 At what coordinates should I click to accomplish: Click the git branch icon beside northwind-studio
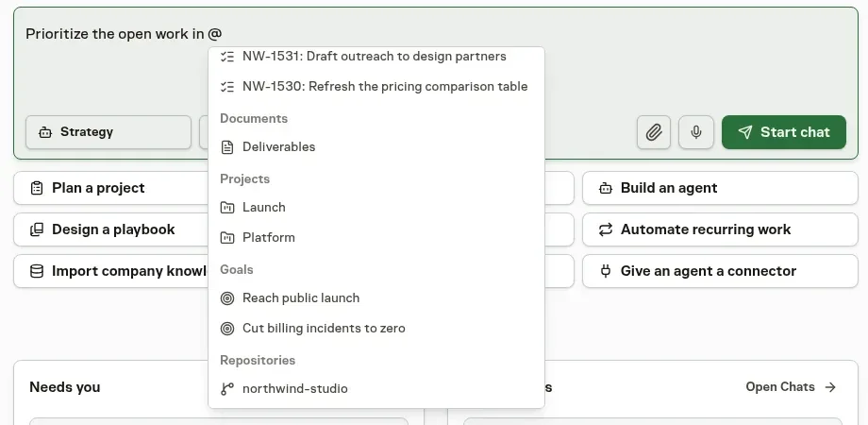(x=227, y=389)
